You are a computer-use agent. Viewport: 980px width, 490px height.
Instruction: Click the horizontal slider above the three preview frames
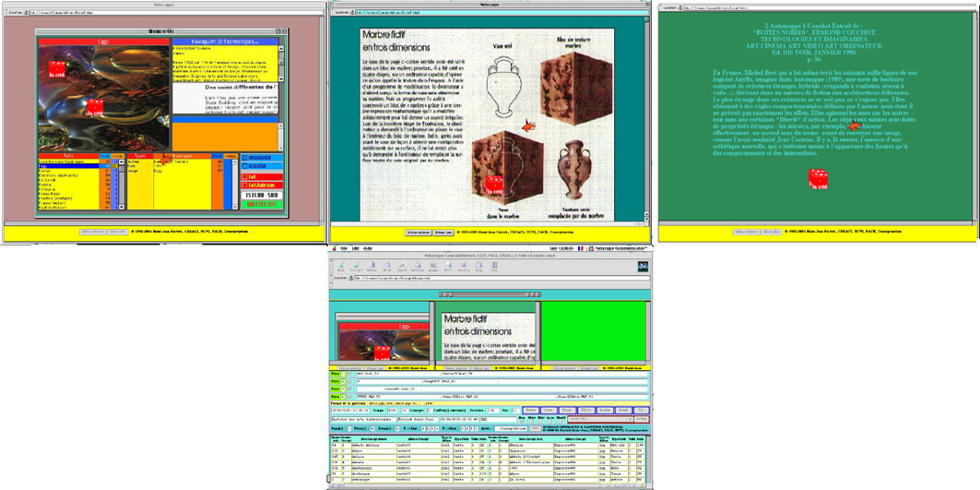[x=490, y=294]
